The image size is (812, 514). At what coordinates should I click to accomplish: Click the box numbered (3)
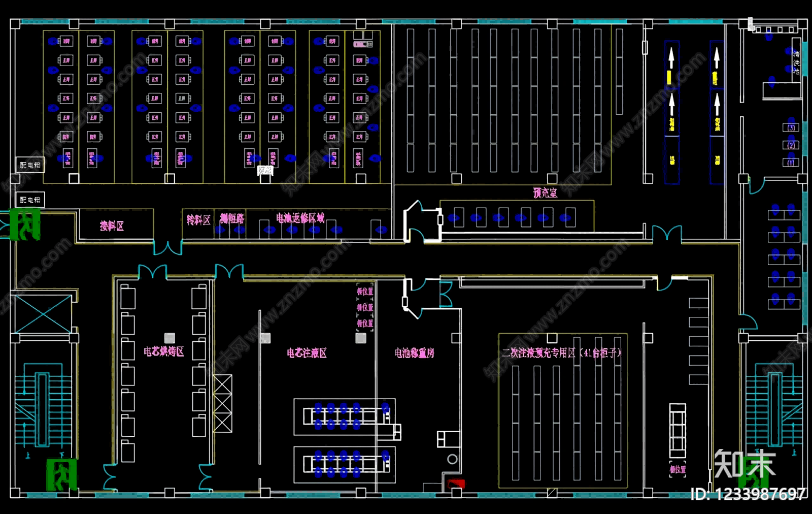791,127
